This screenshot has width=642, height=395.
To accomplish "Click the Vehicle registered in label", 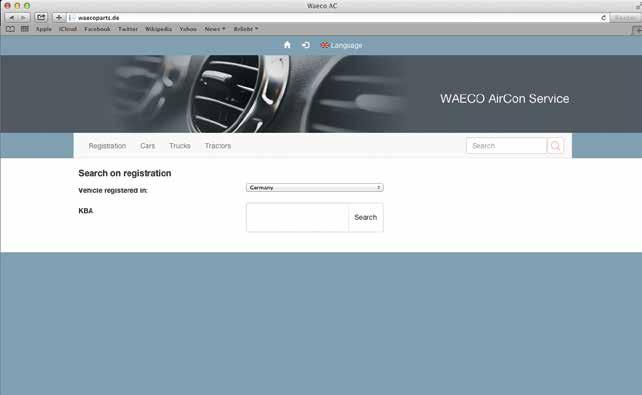I will [113, 190].
